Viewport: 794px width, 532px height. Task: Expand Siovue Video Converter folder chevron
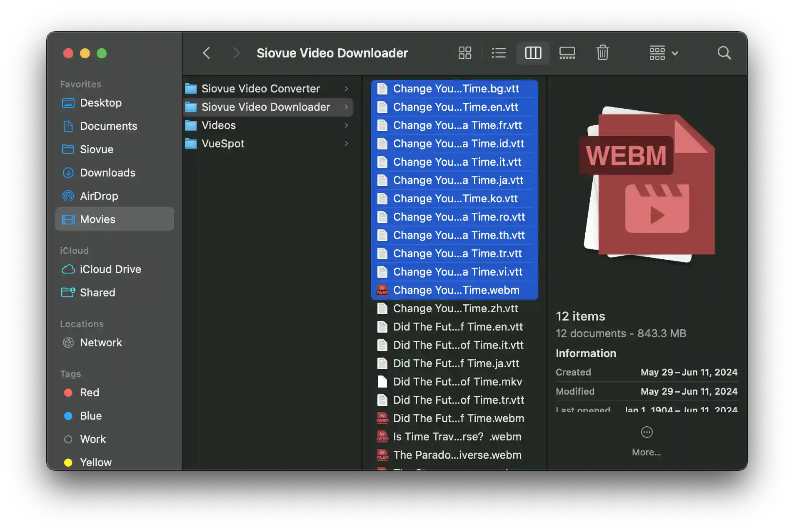(346, 89)
